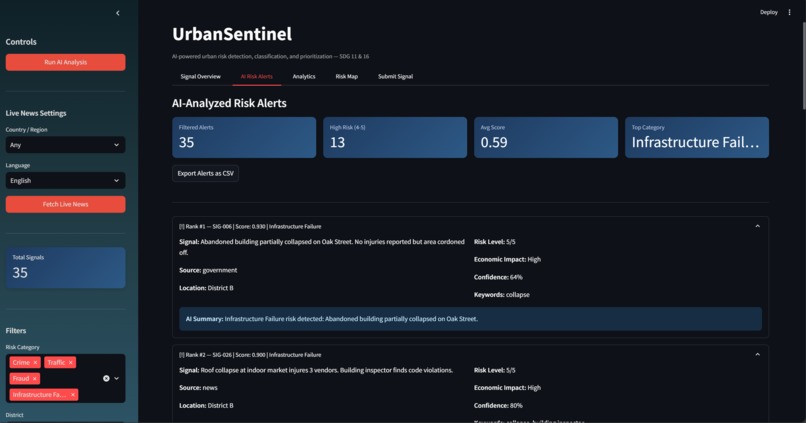Click the Live News Settings heading
806x423 pixels.
(36, 113)
